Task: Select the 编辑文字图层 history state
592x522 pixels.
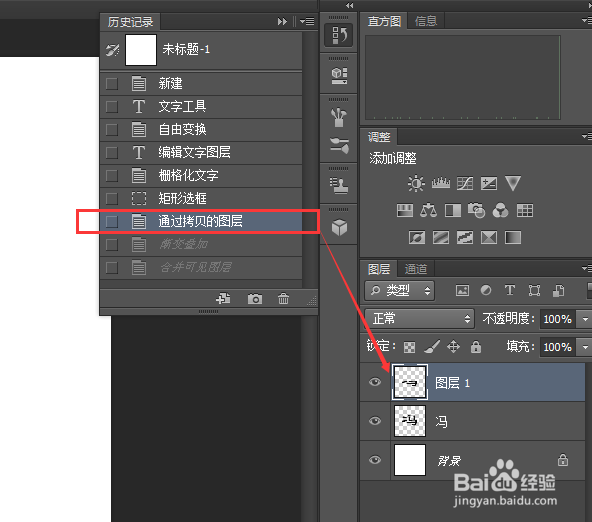Action: pos(201,152)
